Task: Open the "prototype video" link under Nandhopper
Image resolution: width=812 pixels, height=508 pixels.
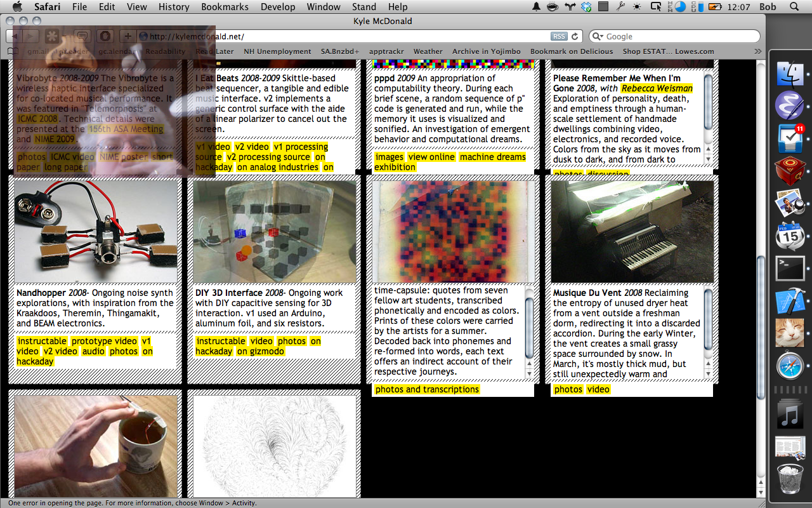Action: tap(104, 341)
